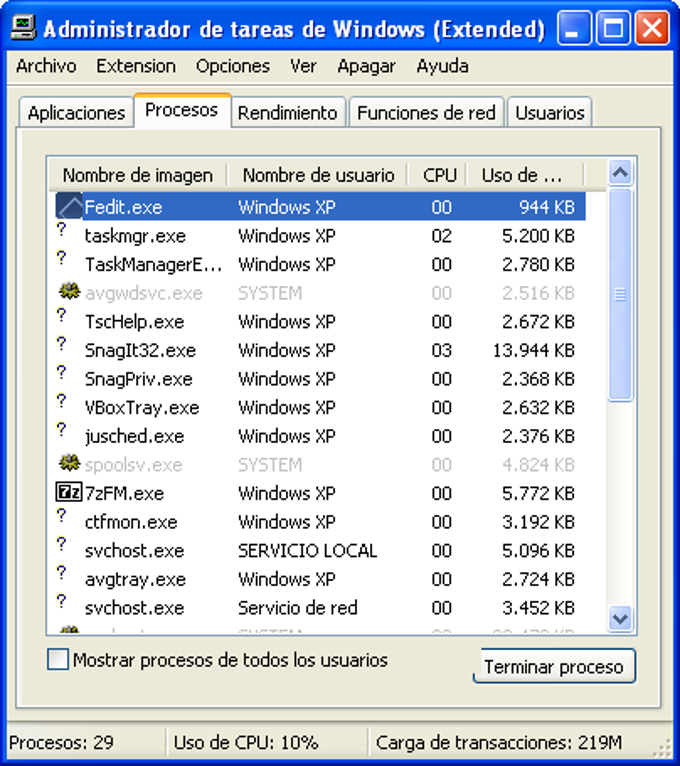
Task: Sort by Nombre de imagen column header
Action: click(x=138, y=175)
